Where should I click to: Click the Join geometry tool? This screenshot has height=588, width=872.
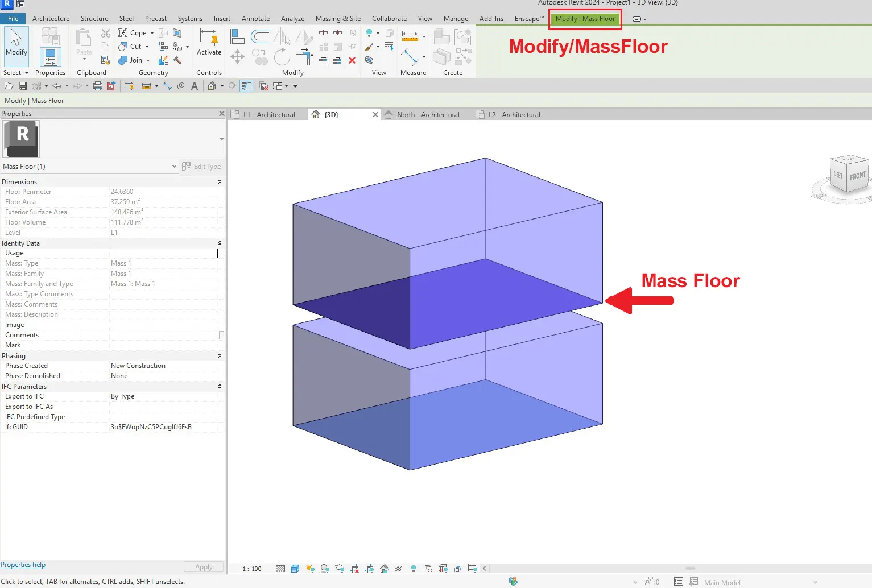click(131, 60)
